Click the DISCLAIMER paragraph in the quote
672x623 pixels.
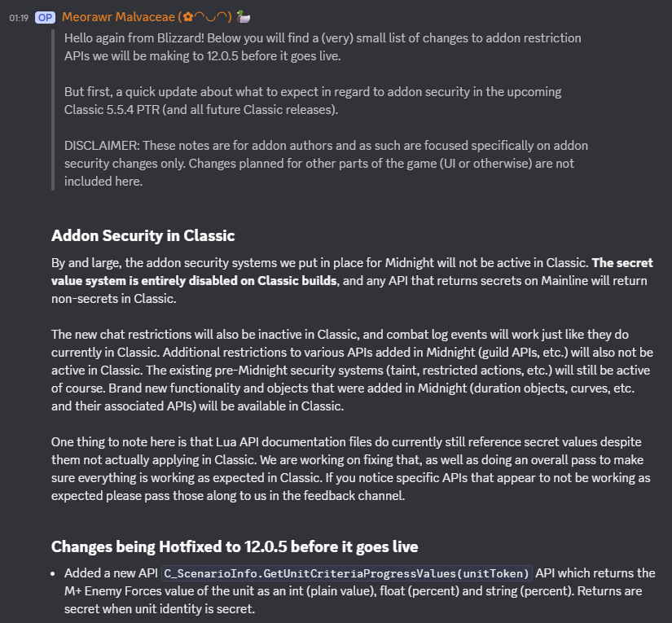click(x=326, y=163)
